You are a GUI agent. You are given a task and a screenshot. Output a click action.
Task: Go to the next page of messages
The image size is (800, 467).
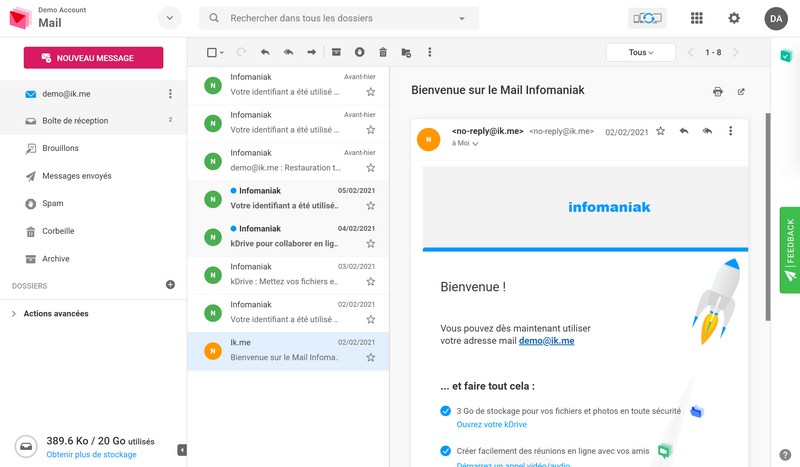pyautogui.click(x=735, y=52)
